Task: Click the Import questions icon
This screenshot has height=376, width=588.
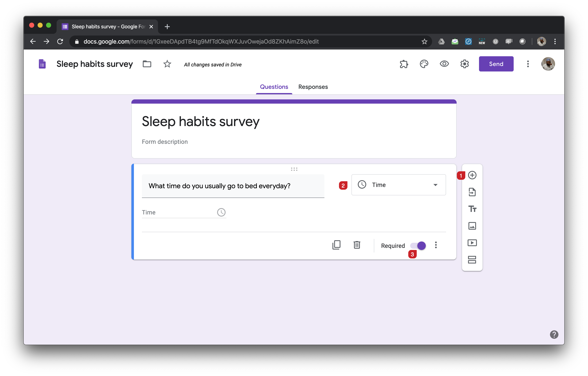Action: [x=472, y=192]
